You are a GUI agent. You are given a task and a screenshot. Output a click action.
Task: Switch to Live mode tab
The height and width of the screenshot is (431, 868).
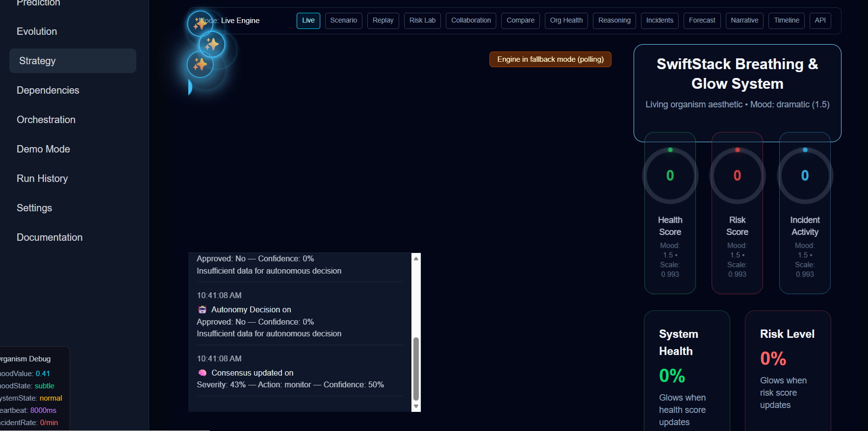[308, 21]
